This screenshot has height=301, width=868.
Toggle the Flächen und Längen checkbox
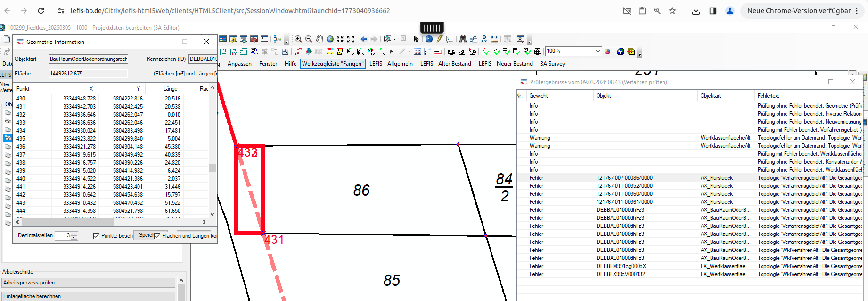pos(157,236)
